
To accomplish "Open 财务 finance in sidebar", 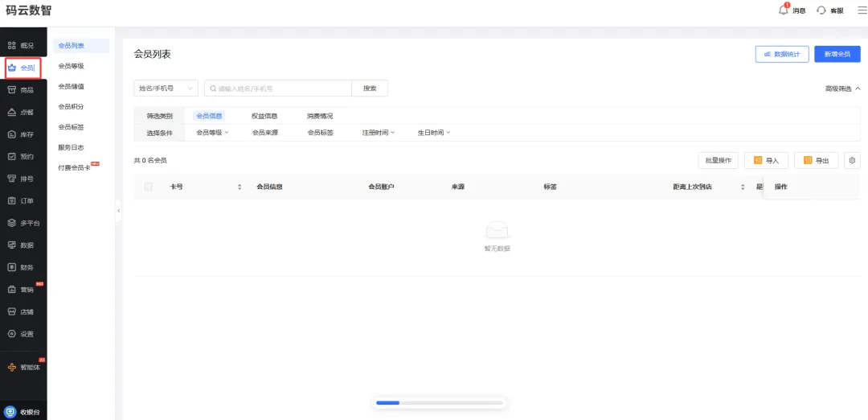I will [21, 267].
